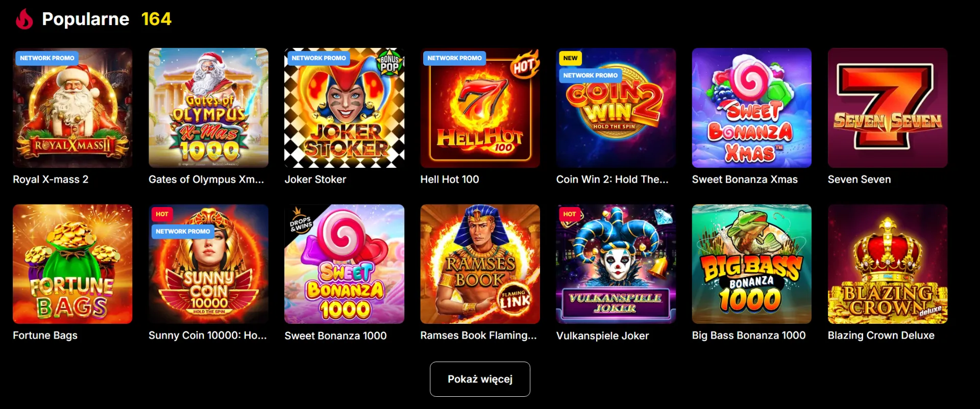This screenshot has width=980, height=409.
Task: Launch Big Bass Bonanza 1000
Action: (751, 264)
